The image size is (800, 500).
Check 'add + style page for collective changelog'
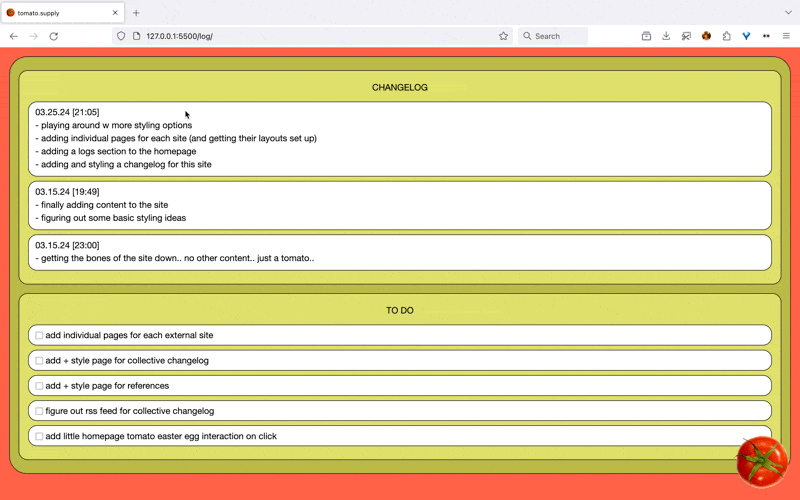[39, 360]
